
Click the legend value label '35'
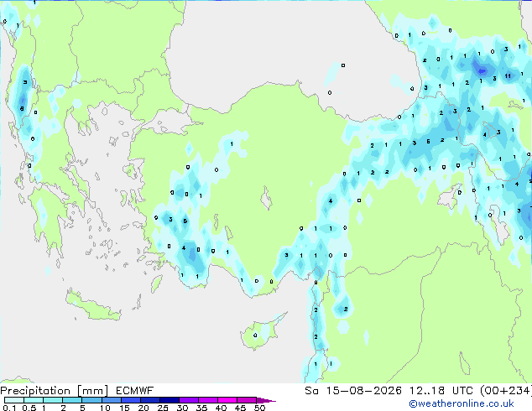click(201, 408)
